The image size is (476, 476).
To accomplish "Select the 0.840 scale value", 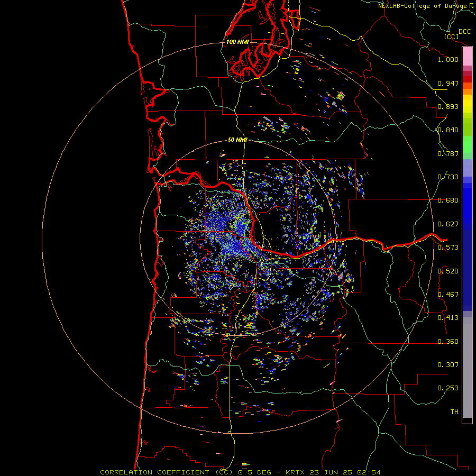I will tap(448, 130).
